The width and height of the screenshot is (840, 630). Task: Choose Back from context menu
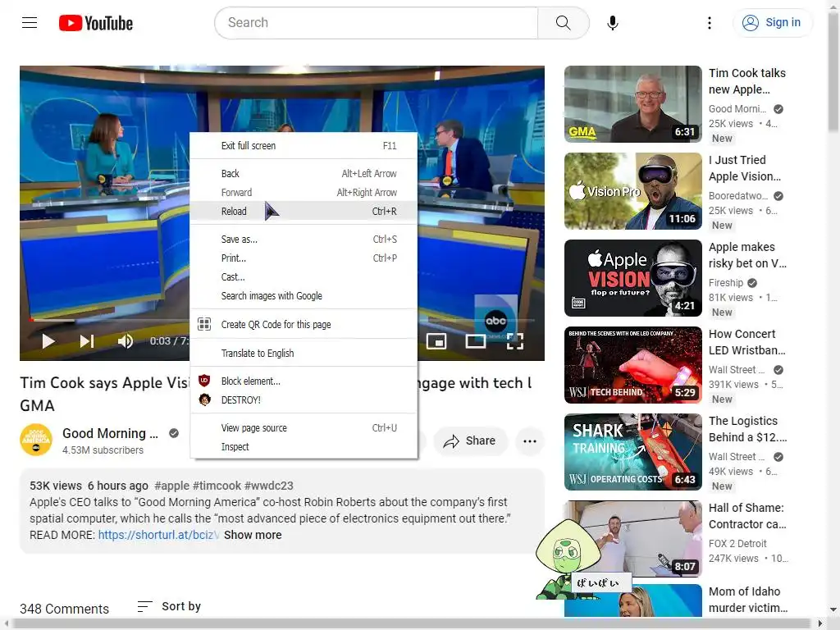point(304,174)
